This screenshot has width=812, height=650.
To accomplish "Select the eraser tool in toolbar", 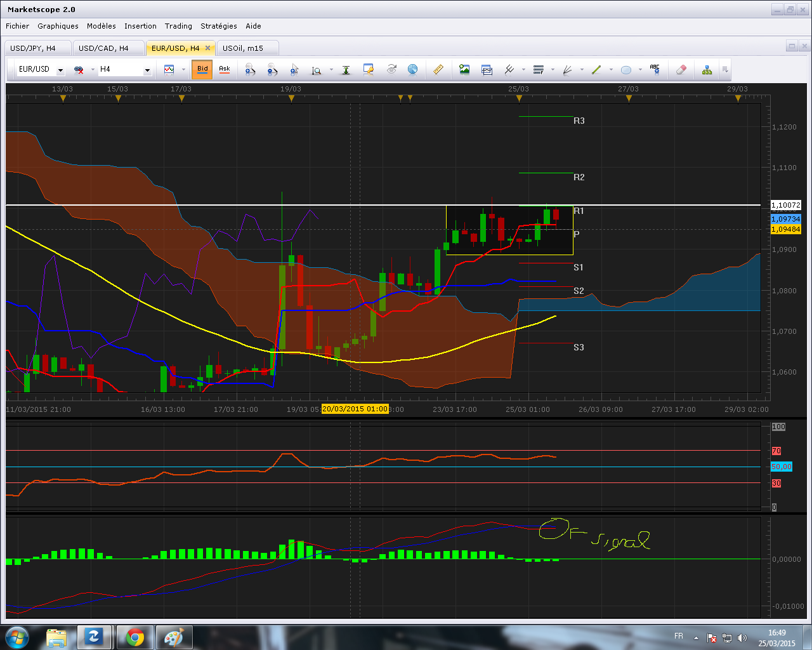I will [681, 70].
